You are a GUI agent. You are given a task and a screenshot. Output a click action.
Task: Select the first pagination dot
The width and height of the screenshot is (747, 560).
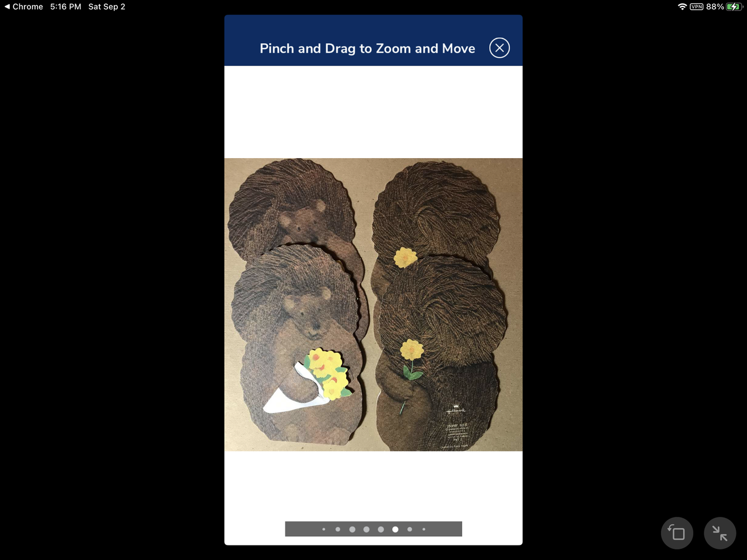tap(323, 529)
